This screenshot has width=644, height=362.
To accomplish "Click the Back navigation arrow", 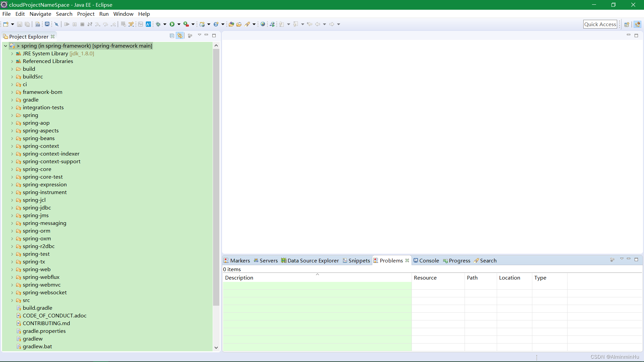I will click(317, 24).
